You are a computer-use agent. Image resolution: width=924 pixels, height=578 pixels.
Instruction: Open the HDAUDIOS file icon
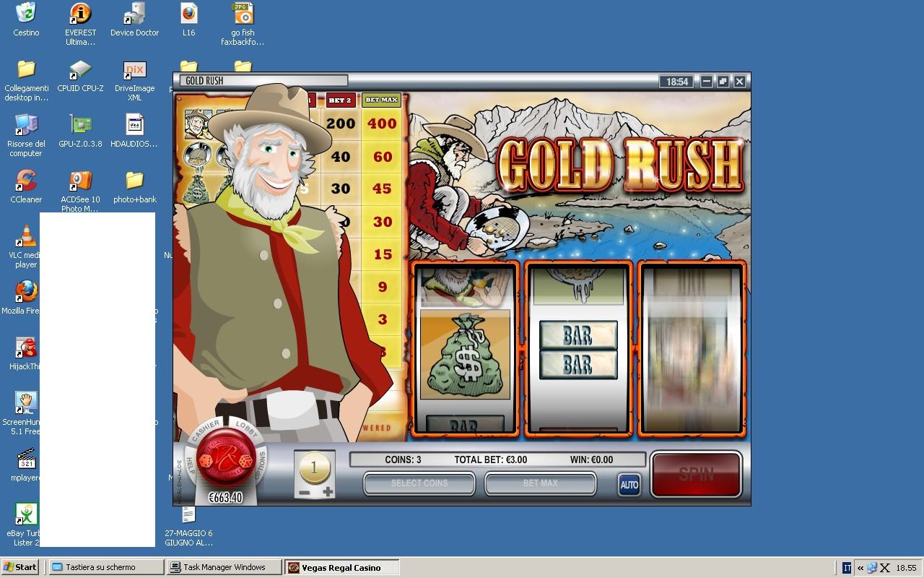tap(134, 131)
